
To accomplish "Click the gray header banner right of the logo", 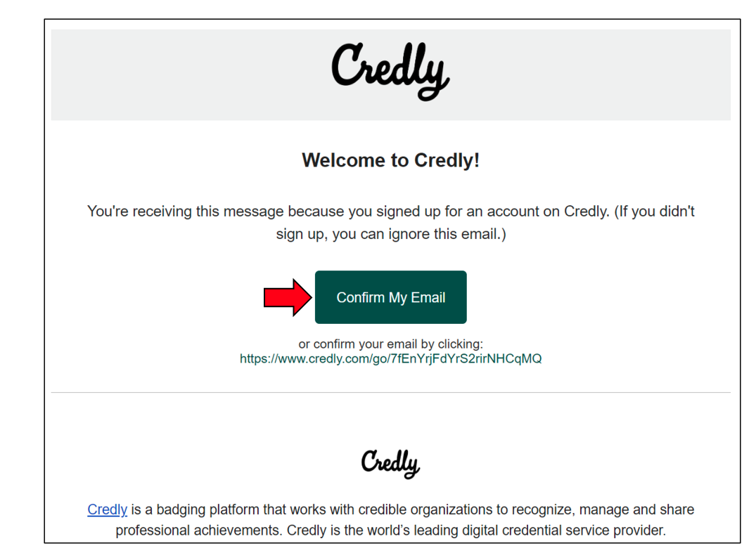I will point(598,74).
